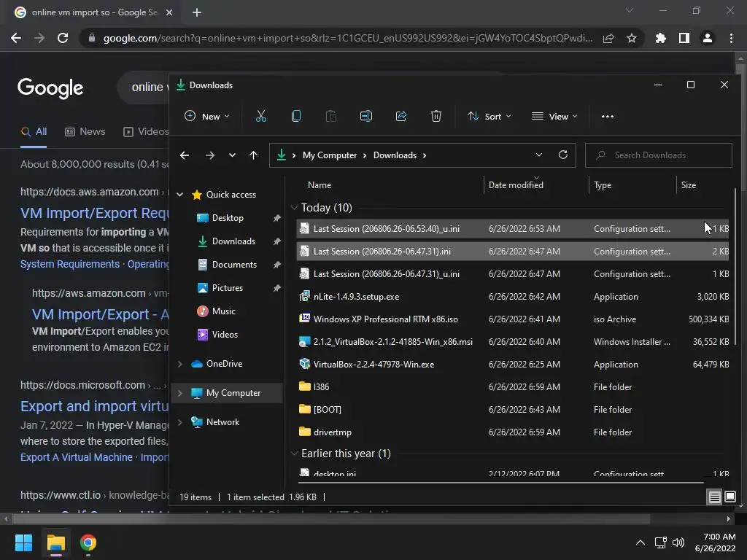
Task: Select Downloads in Quick access
Action: [233, 241]
